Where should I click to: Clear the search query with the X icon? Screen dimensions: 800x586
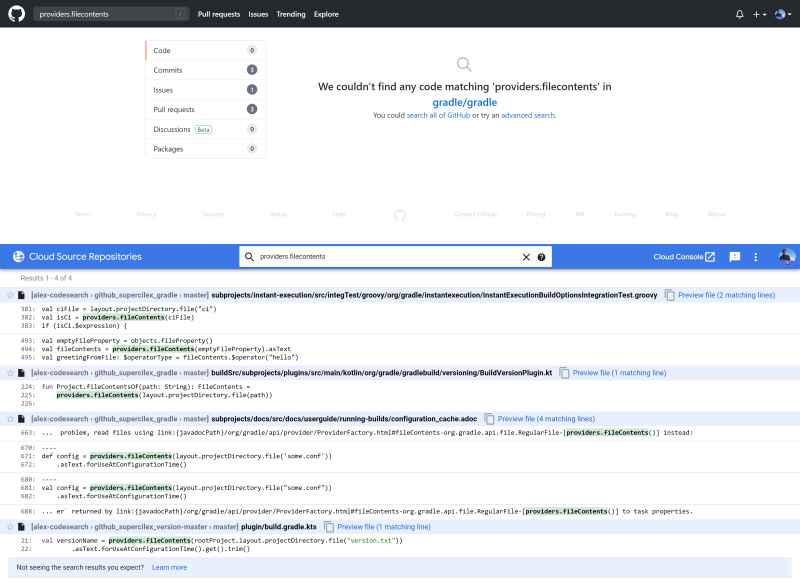[526, 256]
